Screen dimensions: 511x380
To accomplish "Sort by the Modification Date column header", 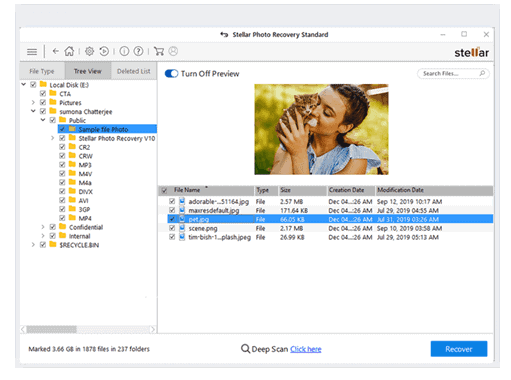I will point(434,190).
